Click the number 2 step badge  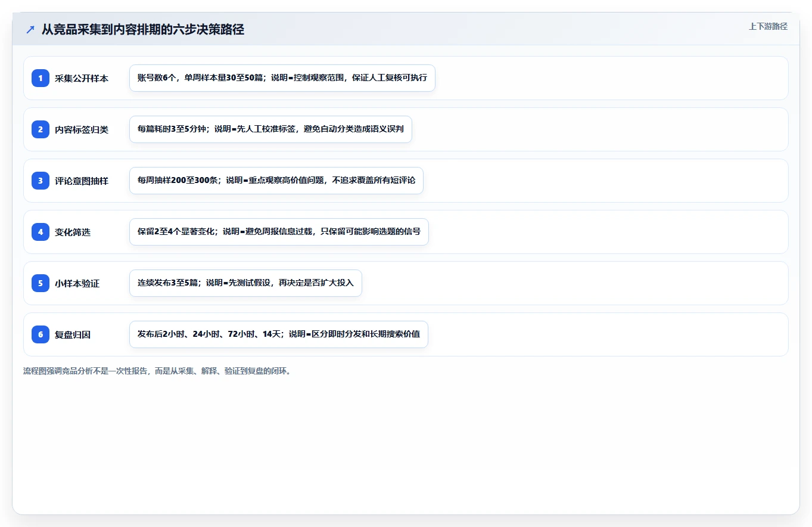41,129
